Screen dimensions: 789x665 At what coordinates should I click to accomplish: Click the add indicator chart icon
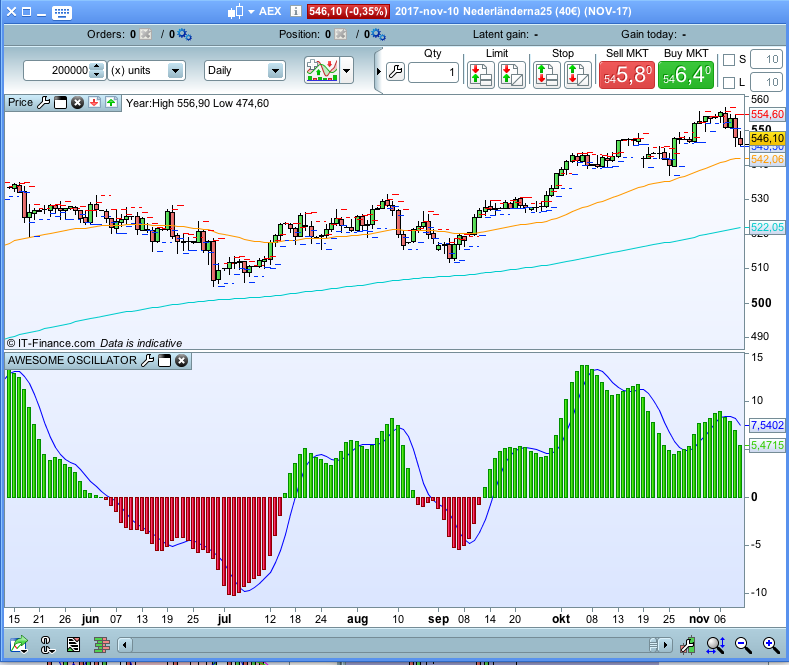click(x=322, y=70)
